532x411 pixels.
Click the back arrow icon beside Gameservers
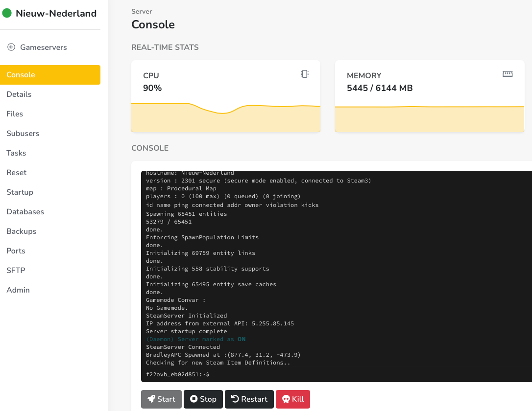pos(11,47)
